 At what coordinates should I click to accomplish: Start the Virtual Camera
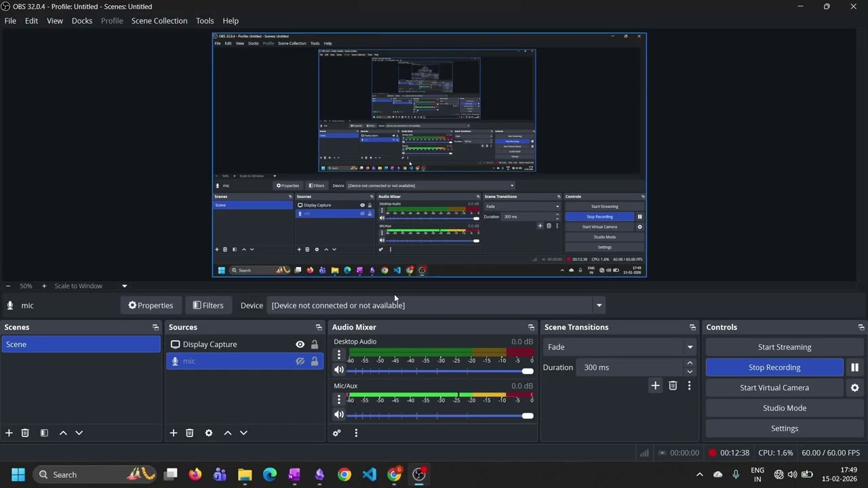point(774,388)
